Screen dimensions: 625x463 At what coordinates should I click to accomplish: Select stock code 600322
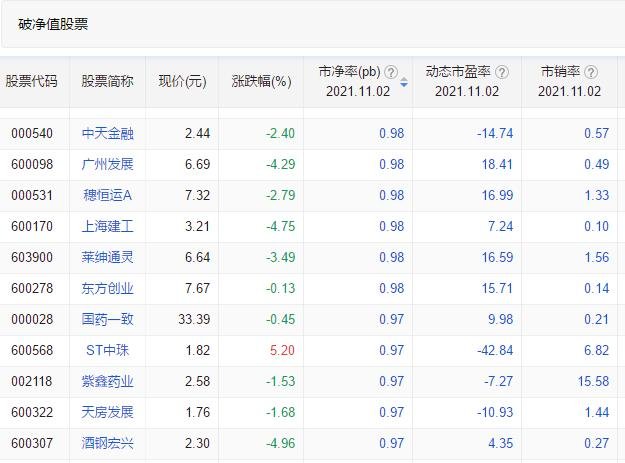click(x=32, y=412)
